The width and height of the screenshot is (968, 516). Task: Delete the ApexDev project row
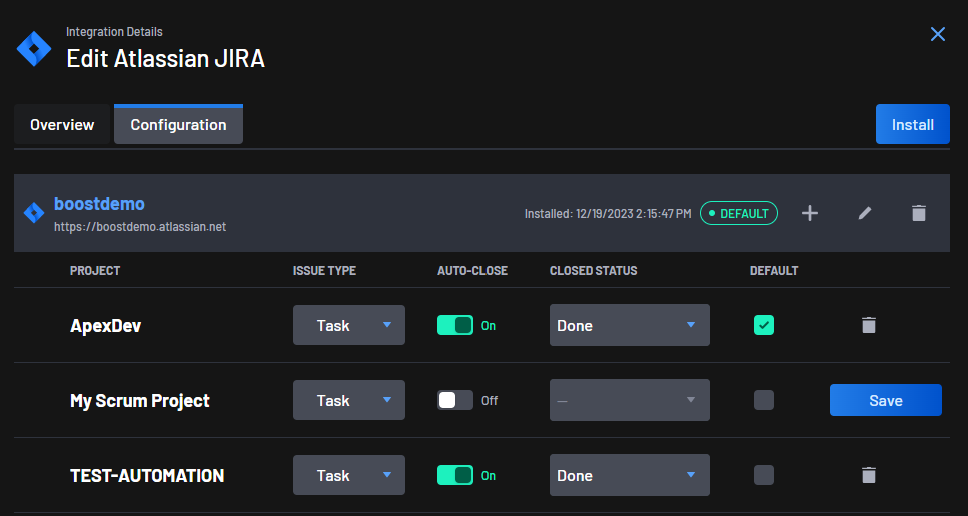tap(869, 325)
